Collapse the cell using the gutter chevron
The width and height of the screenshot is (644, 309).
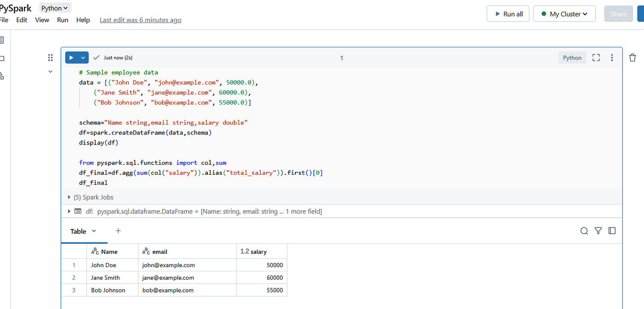(x=50, y=72)
